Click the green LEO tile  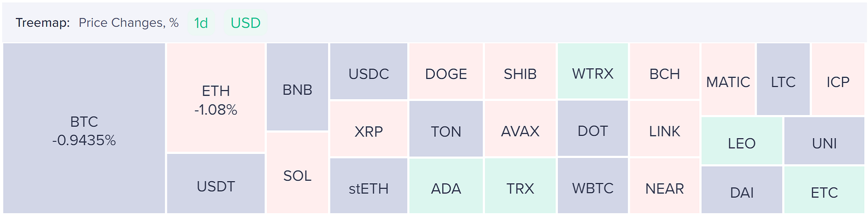[741, 141]
